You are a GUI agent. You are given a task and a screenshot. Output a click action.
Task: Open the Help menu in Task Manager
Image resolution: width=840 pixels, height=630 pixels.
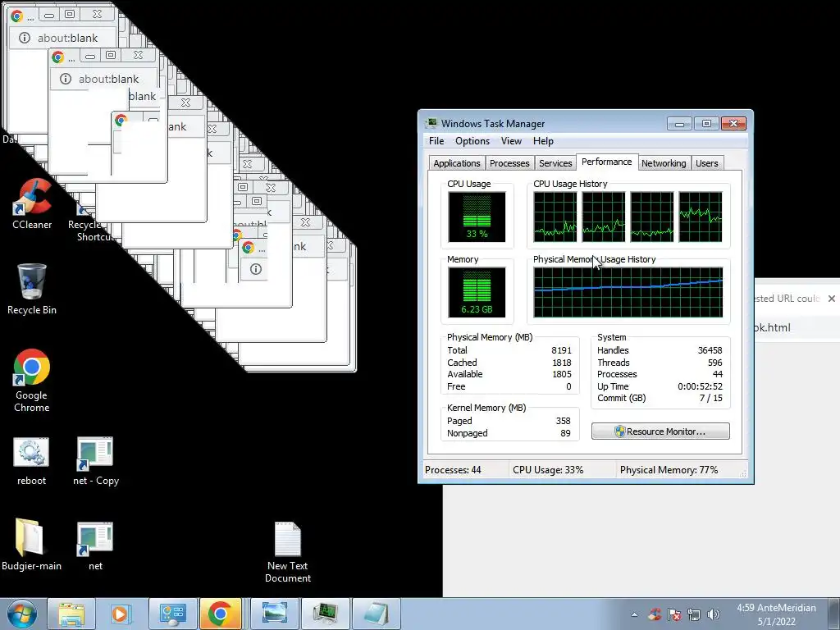pyautogui.click(x=543, y=141)
